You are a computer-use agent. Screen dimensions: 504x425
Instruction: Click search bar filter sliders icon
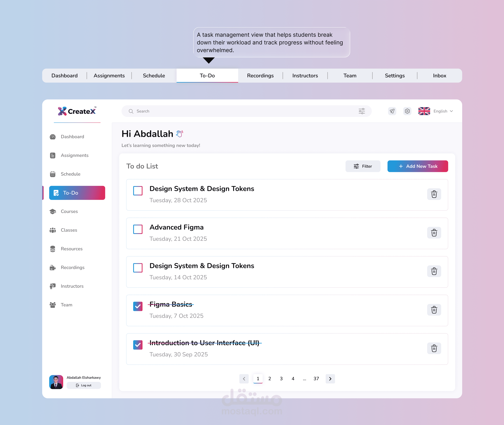(x=362, y=111)
